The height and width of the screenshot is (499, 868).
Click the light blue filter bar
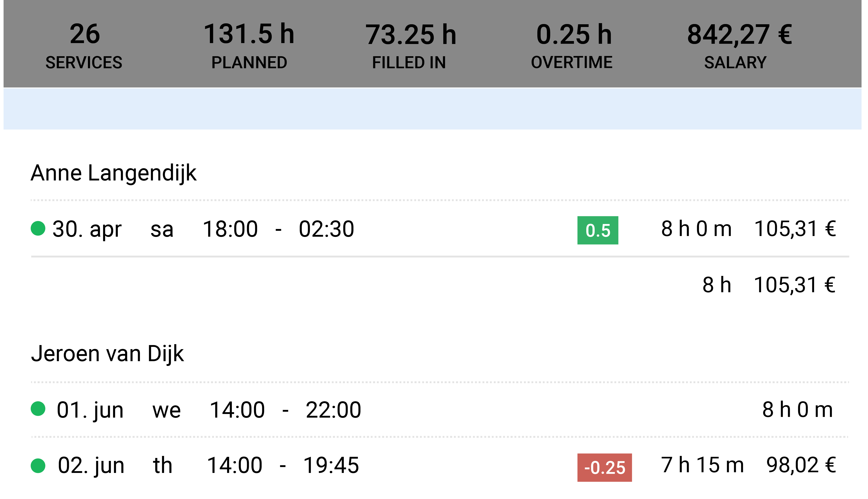(432, 109)
